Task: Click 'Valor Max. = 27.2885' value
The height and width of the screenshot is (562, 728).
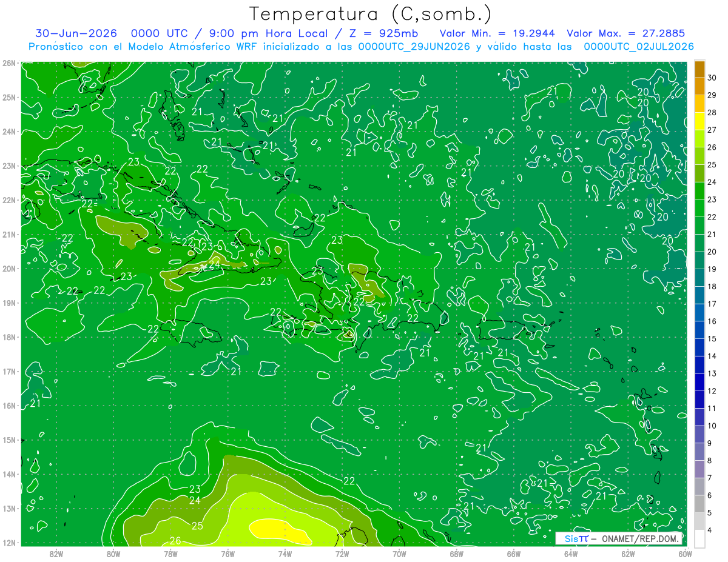Action: (627, 33)
